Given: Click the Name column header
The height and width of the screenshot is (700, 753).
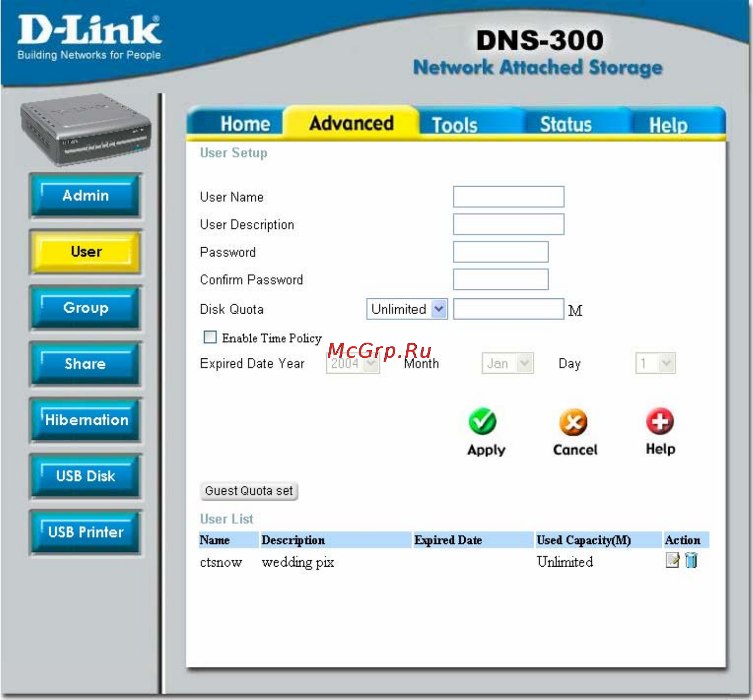Looking at the screenshot, I should 214,540.
